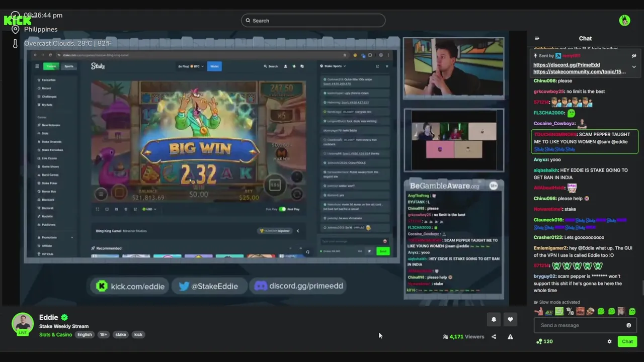Insert the last green blob emote
644x362 pixels.
632,312
